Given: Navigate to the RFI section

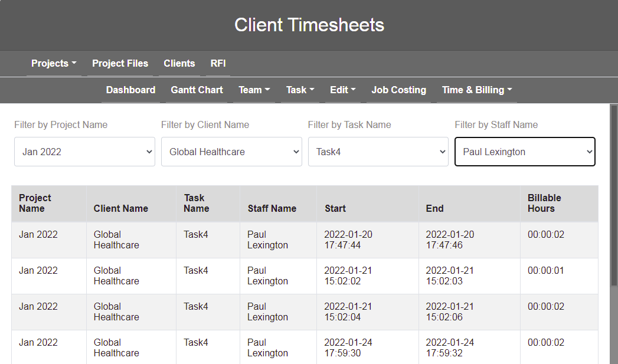Looking at the screenshot, I should click(x=218, y=64).
